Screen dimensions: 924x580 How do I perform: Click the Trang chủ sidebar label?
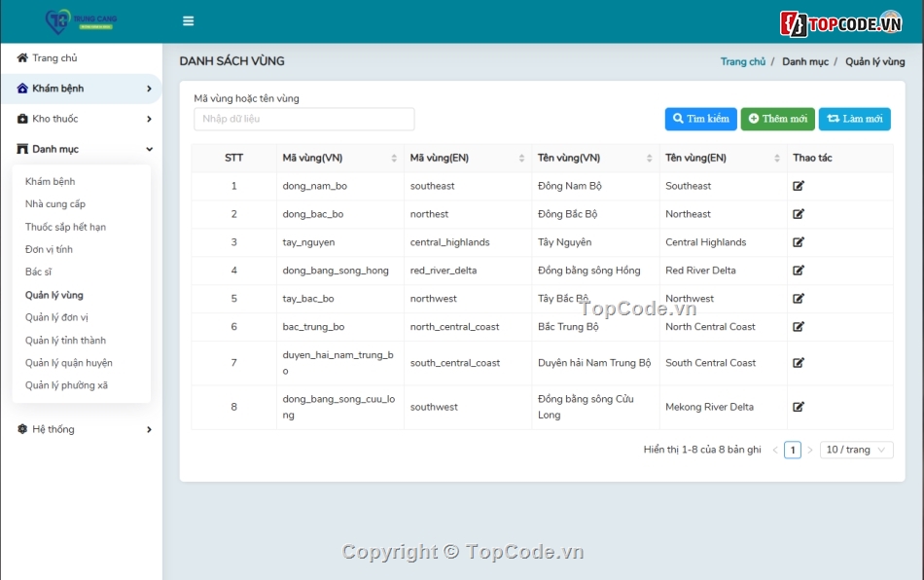(x=54, y=57)
